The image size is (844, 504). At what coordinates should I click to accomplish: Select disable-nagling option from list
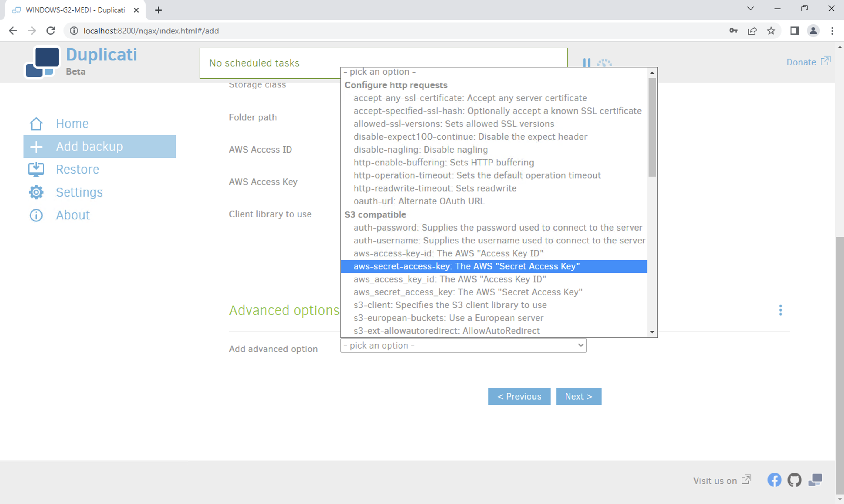coord(420,149)
